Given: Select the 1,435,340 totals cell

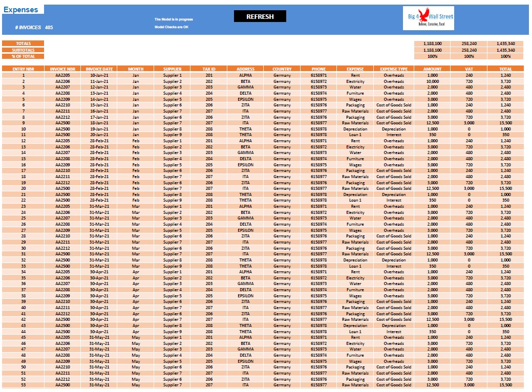Looking at the screenshot, I should pyautogui.click(x=505, y=43).
